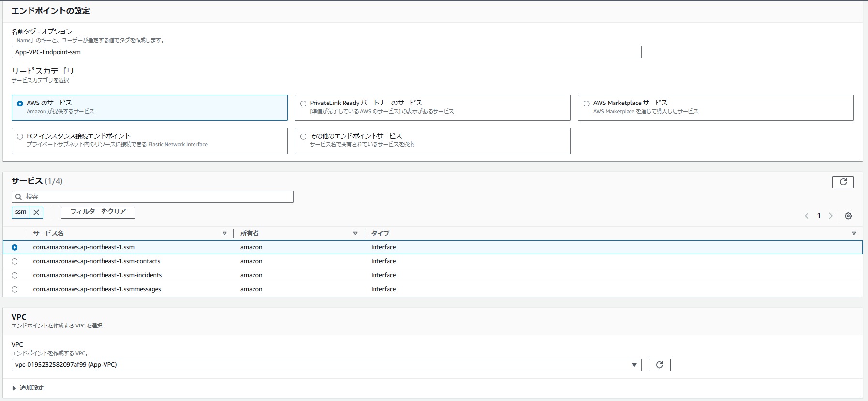Select the ssm-incidents service radio
Viewport: 868px width, 401px height.
click(15, 275)
